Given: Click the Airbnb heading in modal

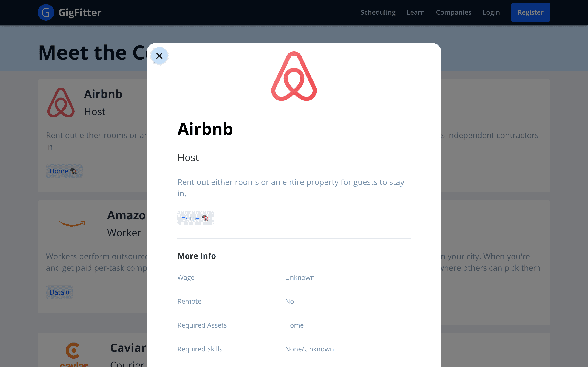Looking at the screenshot, I should click(x=205, y=129).
